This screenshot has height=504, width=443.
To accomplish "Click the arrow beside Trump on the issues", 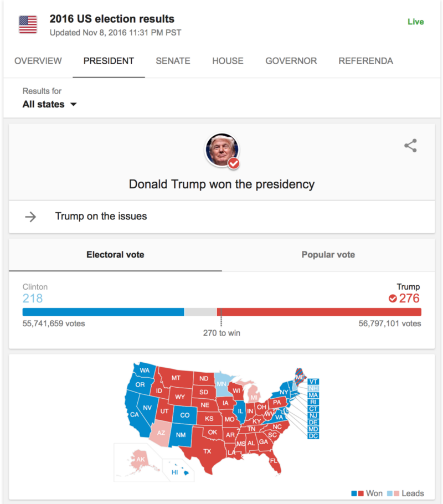I will coord(30,217).
